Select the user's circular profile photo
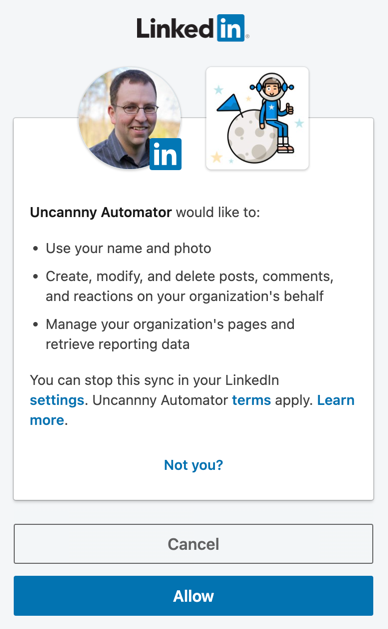Image resolution: width=388 pixels, height=629 pixels. coord(130,118)
